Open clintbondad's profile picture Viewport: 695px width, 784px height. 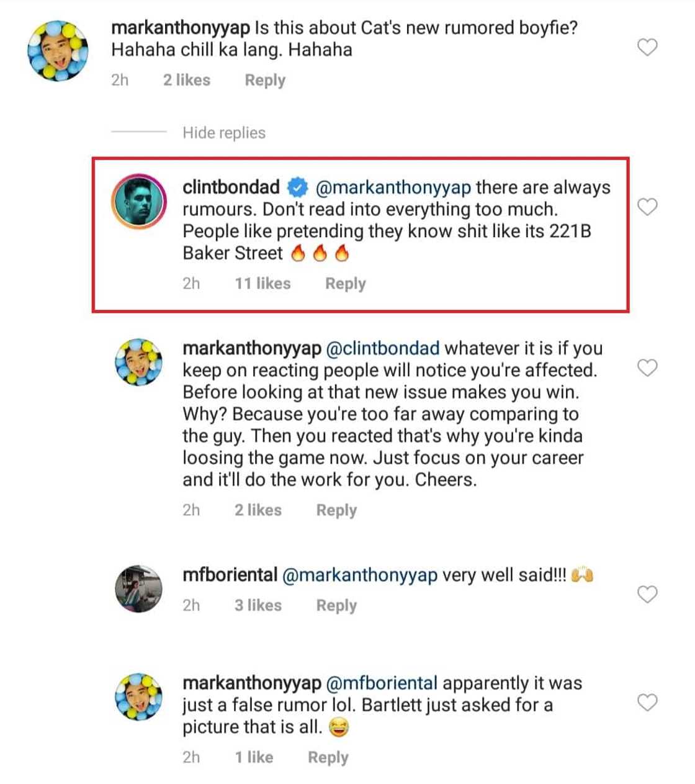click(x=138, y=202)
